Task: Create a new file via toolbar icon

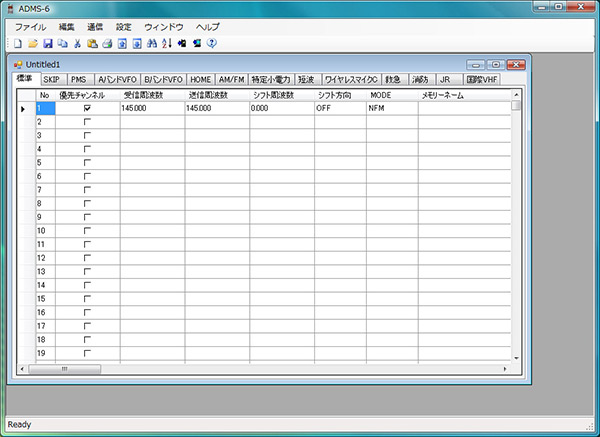Action: [19, 44]
